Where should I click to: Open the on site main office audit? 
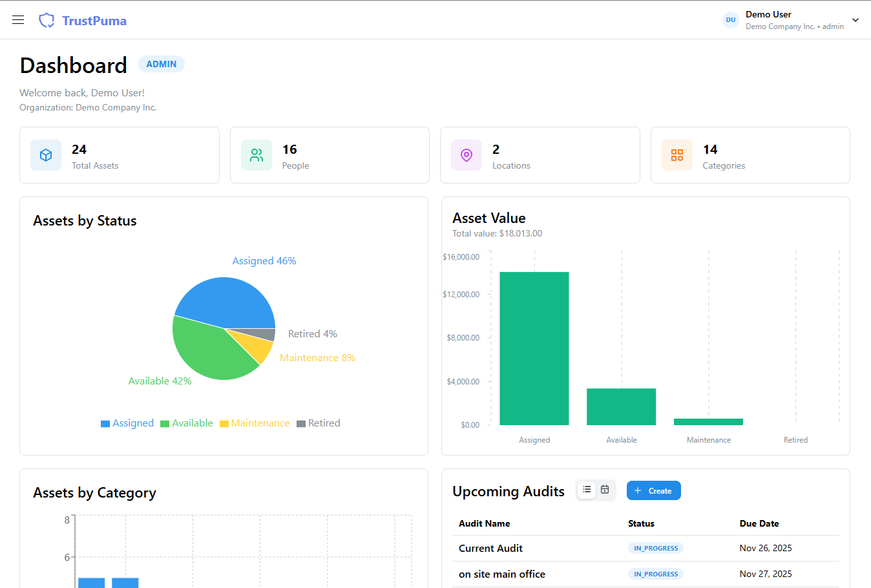pyautogui.click(x=501, y=574)
